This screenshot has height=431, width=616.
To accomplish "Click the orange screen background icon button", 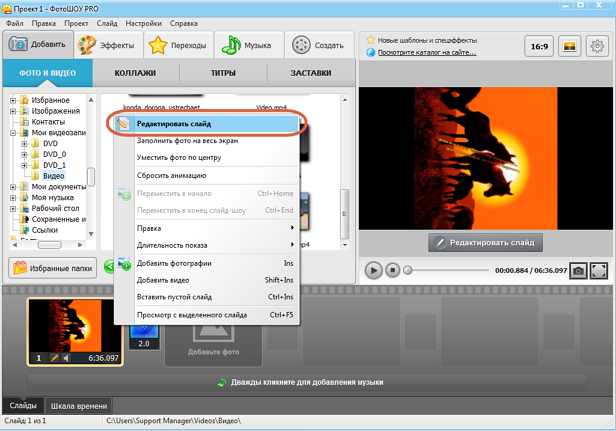I will (x=569, y=46).
